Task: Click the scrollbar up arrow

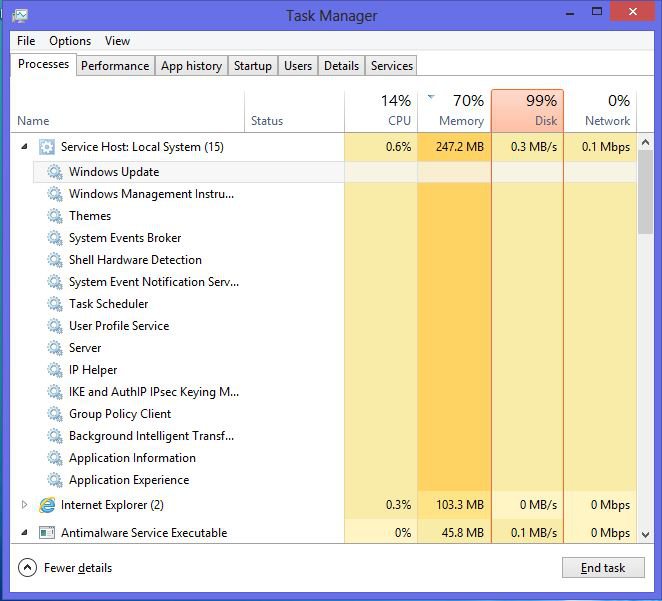Action: pyautogui.click(x=646, y=142)
